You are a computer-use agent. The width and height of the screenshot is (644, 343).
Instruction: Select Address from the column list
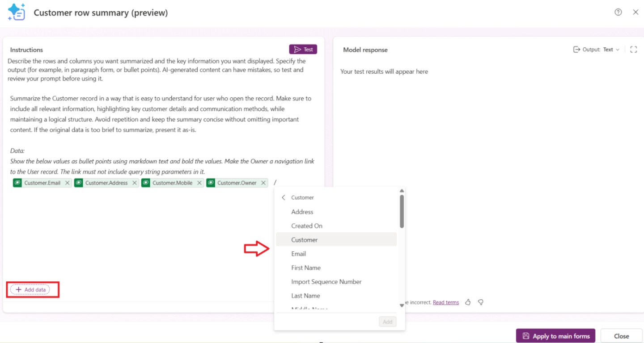[302, 212]
